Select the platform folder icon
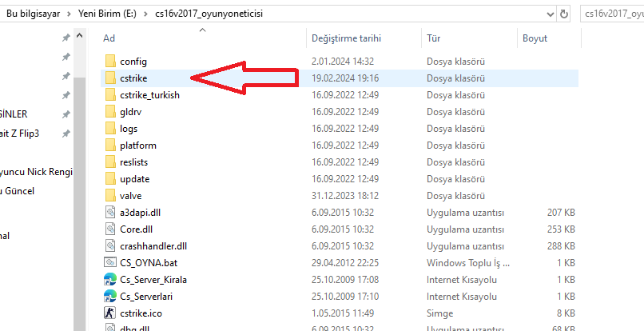The image size is (644, 331). [x=110, y=146]
